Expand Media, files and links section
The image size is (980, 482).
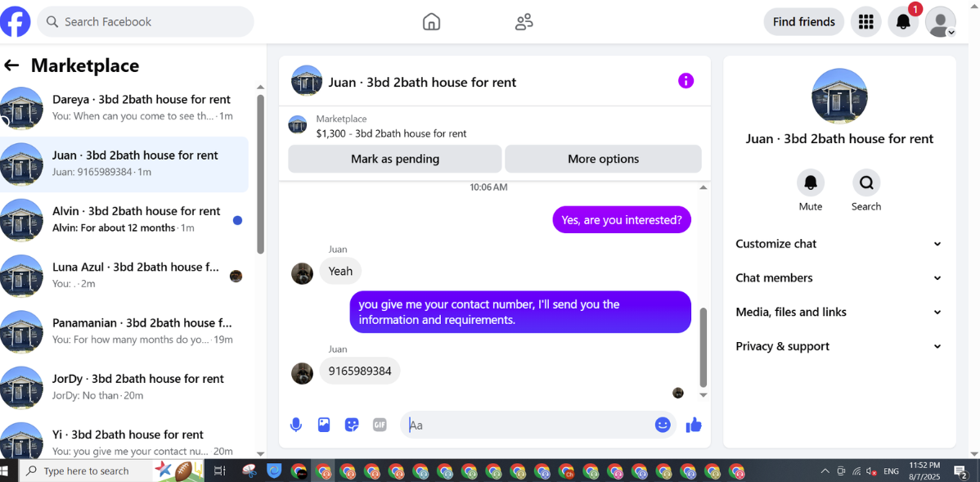pos(838,312)
